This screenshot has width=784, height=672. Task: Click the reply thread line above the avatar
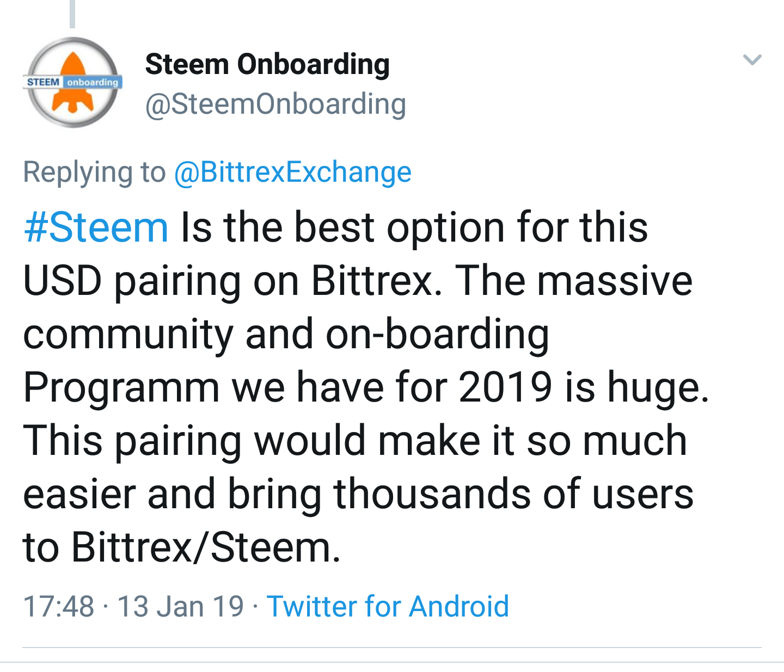(72, 14)
